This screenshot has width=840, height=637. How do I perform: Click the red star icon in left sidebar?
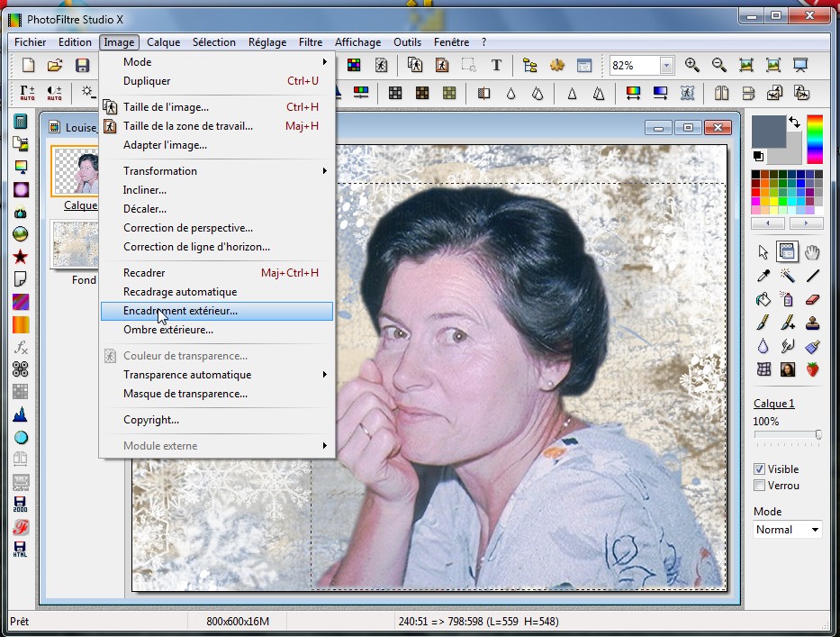21,257
